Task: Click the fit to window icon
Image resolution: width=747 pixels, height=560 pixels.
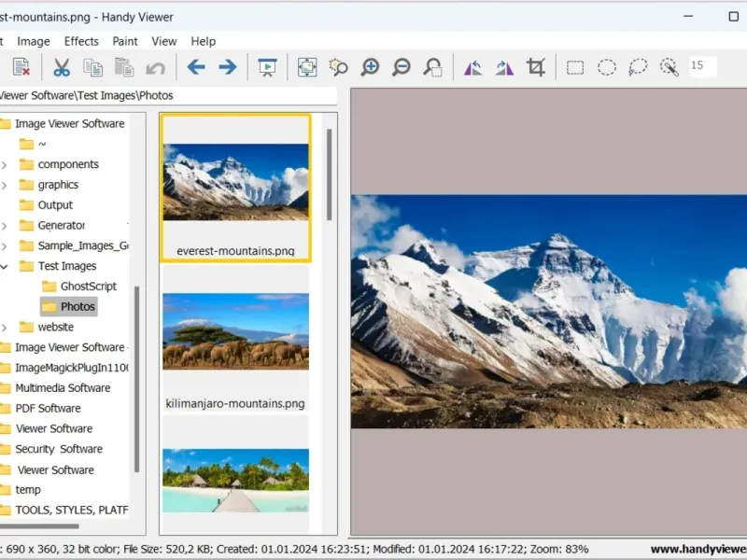Action: pyautogui.click(x=307, y=67)
